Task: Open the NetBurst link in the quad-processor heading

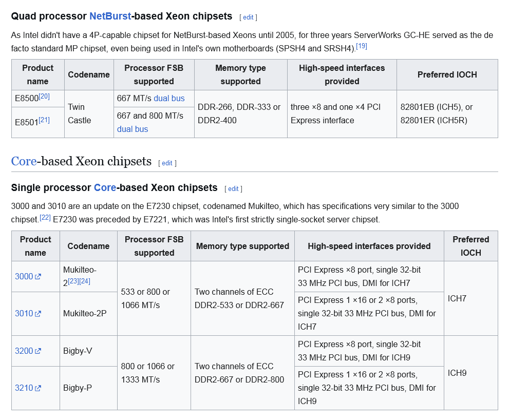Action: [x=110, y=16]
